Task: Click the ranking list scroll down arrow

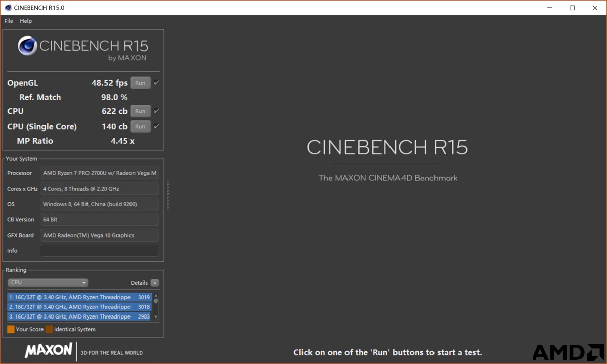Action: (156, 317)
